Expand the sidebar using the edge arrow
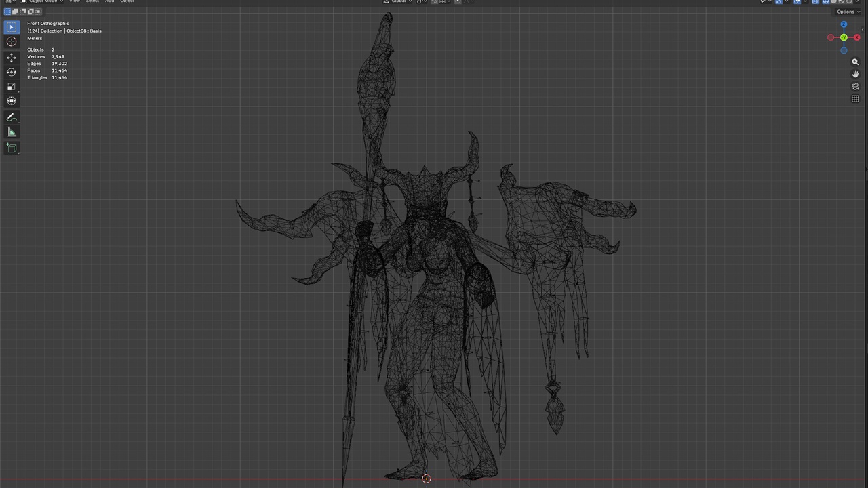This screenshot has width=868, height=488. (863, 30)
